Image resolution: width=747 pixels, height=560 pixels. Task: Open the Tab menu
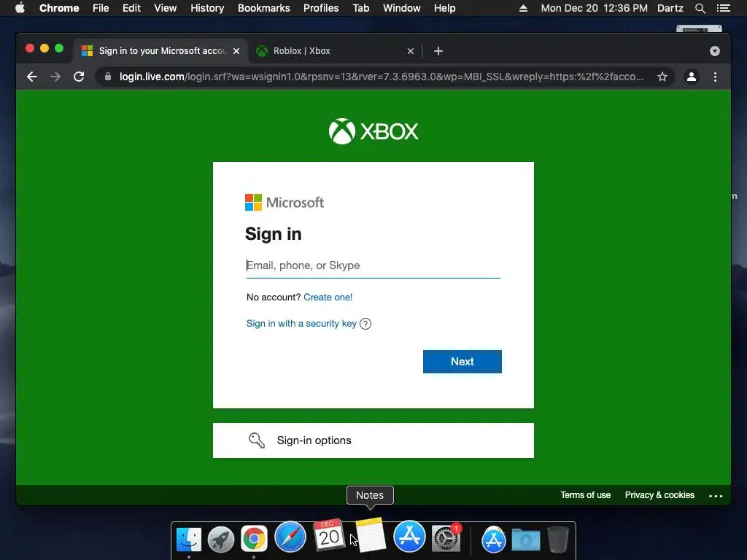coord(360,7)
